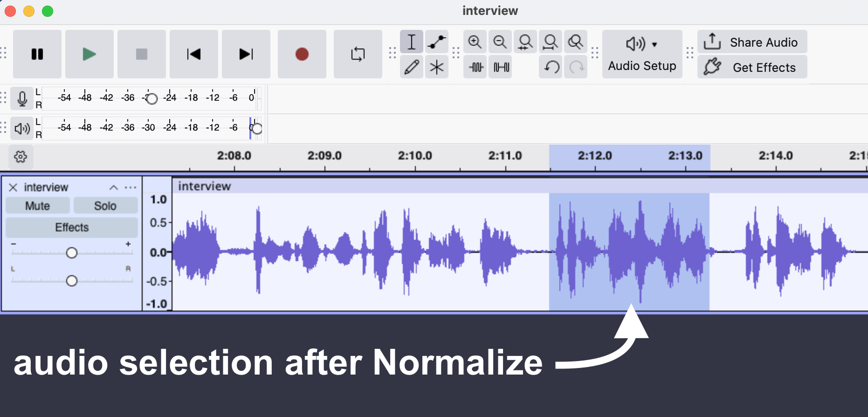Close the interview track with the X
The width and height of the screenshot is (868, 417).
(13, 187)
